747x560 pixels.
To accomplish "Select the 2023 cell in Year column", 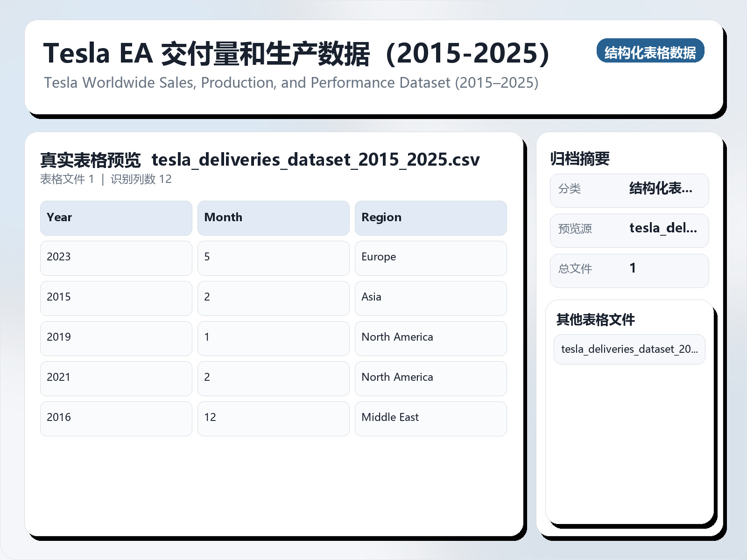I will (x=115, y=258).
